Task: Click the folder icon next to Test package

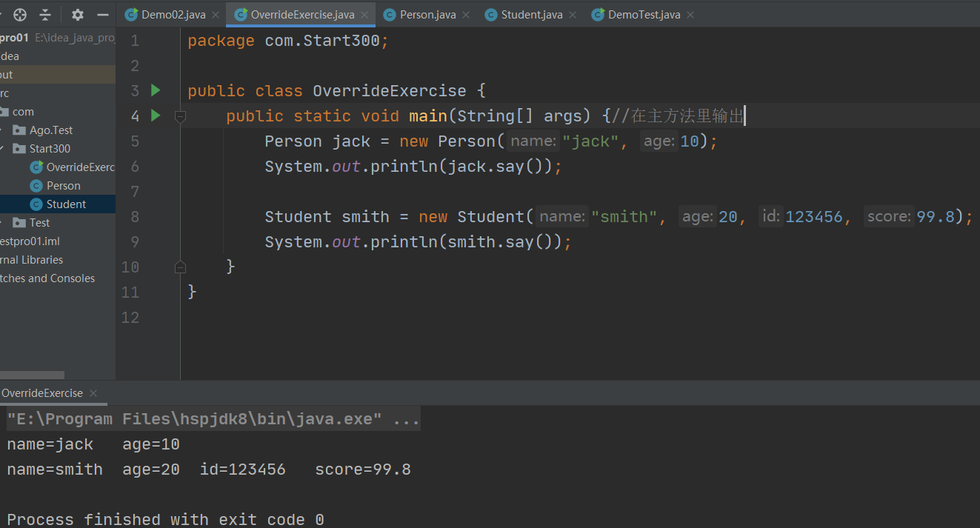Action: pos(19,223)
